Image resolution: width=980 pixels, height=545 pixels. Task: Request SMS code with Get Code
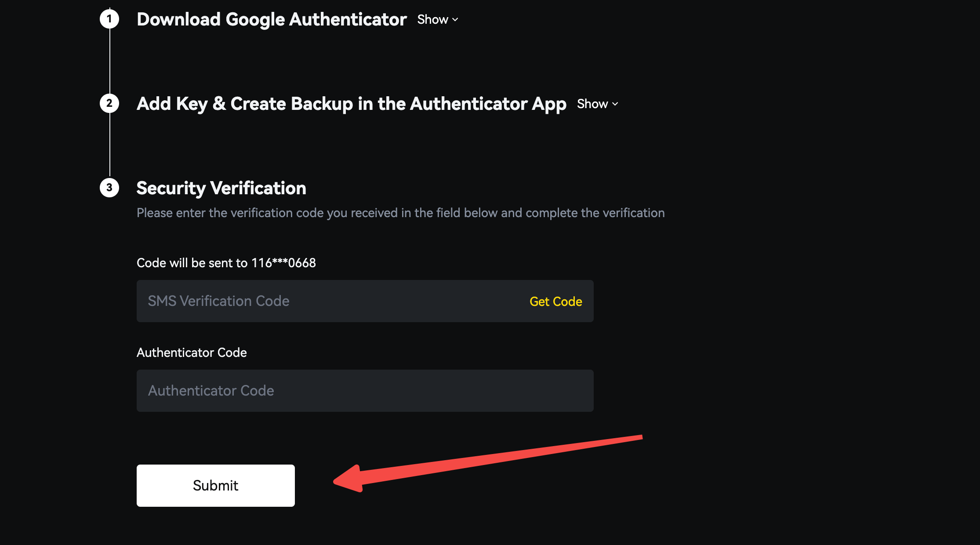click(x=555, y=302)
